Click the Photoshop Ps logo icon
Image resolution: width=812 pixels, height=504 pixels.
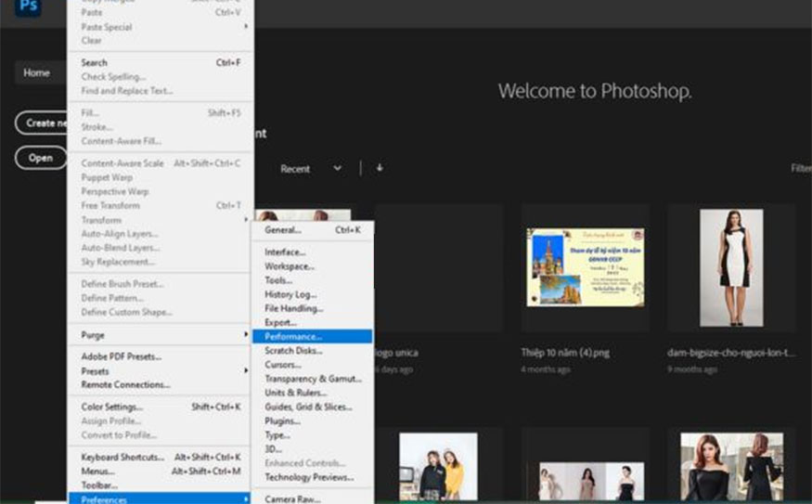(x=28, y=7)
